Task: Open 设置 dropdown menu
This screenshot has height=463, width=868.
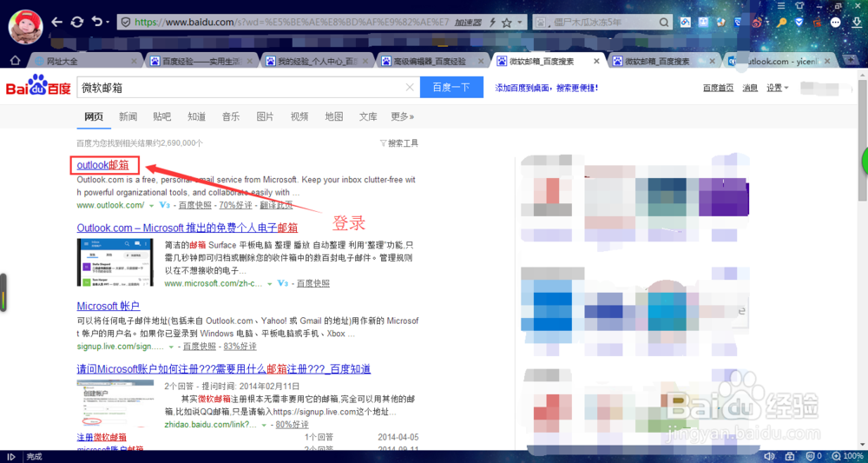Action: (777, 88)
